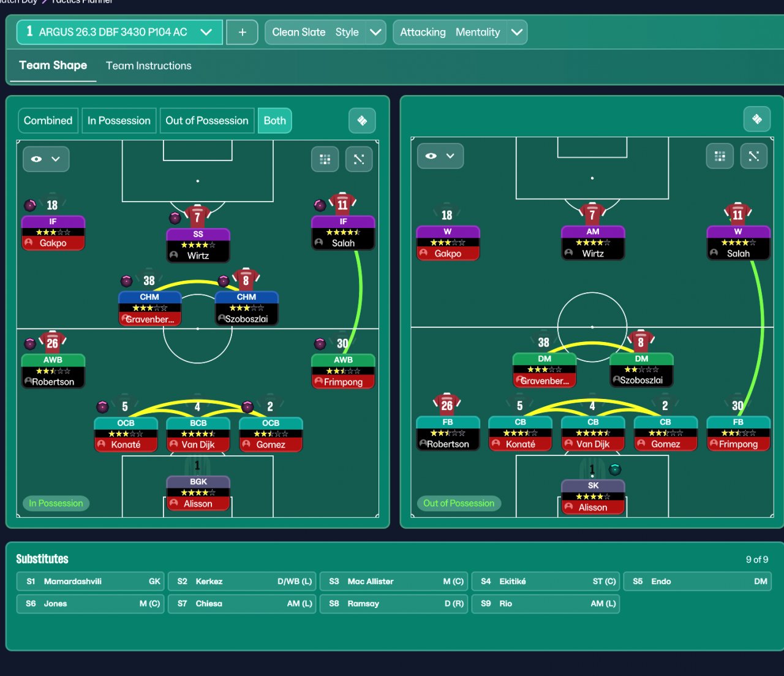Click the purple icon beside Gomez's number 2
Image resolution: width=784 pixels, height=676 pixels.
247,406
